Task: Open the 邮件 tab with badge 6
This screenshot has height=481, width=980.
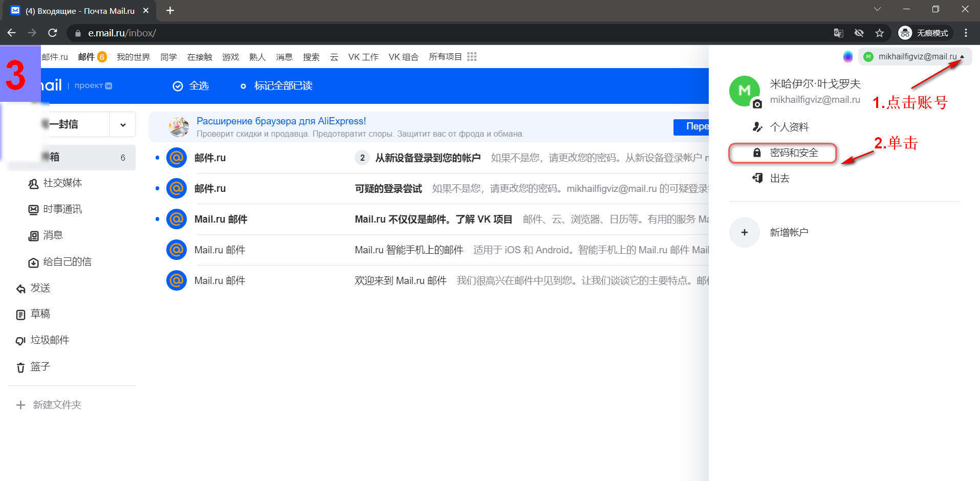Action: [92, 57]
